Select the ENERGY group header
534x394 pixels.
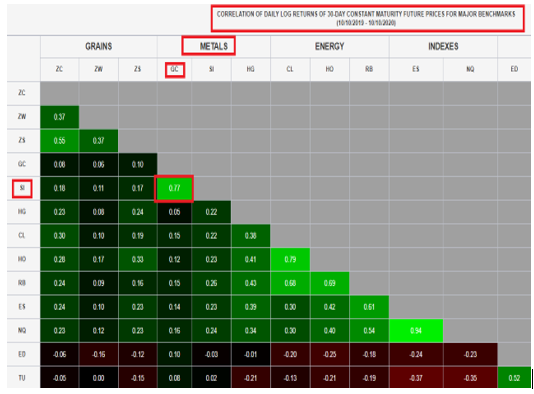[329, 46]
